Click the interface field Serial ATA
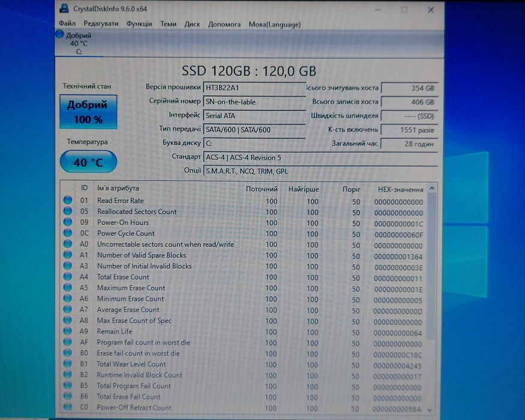 tap(254, 116)
